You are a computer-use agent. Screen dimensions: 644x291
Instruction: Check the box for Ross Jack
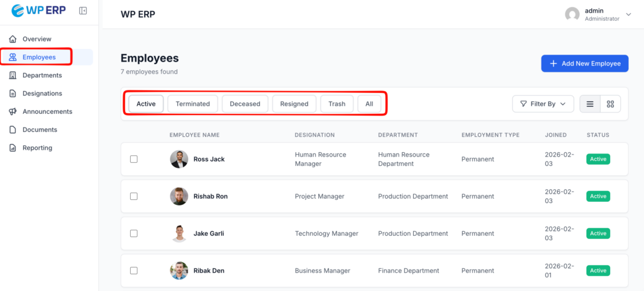click(x=133, y=159)
